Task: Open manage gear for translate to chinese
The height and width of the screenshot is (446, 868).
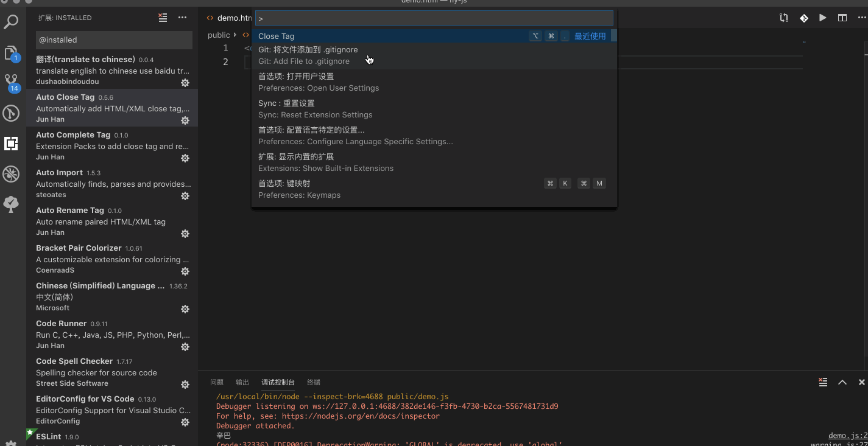Action: [185, 83]
